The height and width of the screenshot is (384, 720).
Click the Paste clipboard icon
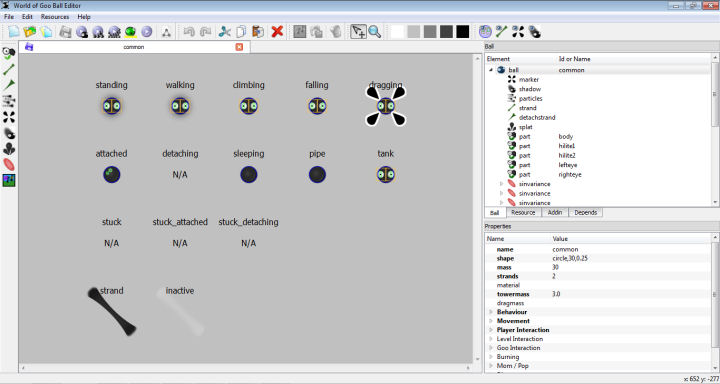tap(258, 32)
